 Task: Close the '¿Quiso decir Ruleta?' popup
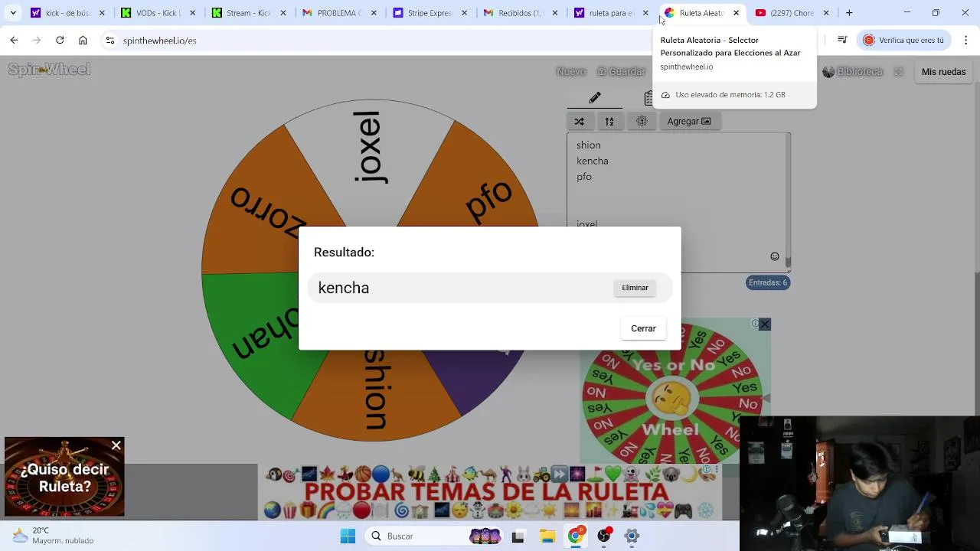(x=116, y=445)
